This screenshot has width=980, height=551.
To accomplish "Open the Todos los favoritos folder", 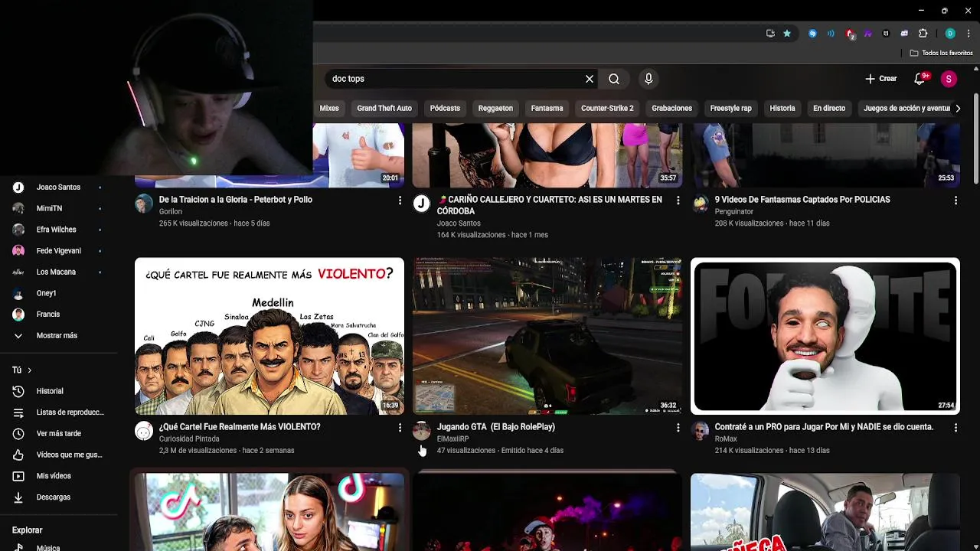I will coord(941,53).
